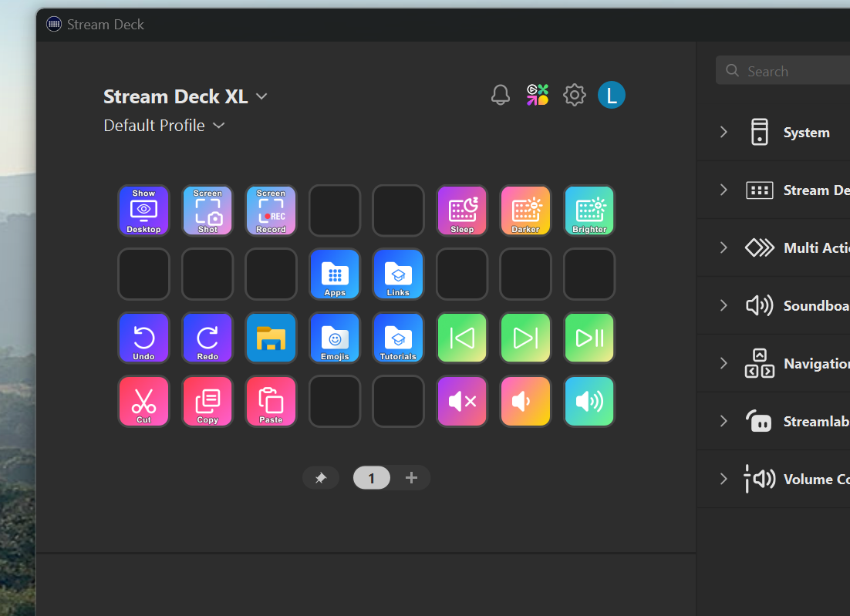The width and height of the screenshot is (850, 616).
Task: Select page 1
Action: pos(371,478)
